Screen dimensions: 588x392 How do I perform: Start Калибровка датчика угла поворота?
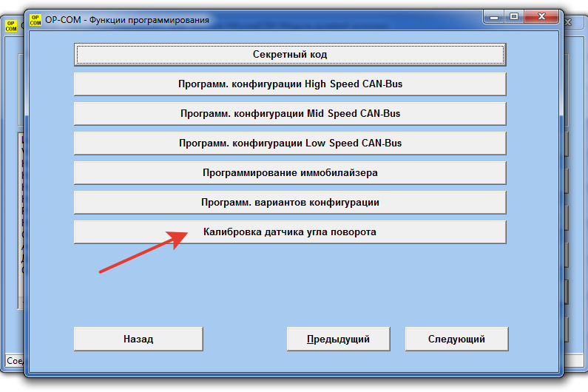(x=290, y=232)
